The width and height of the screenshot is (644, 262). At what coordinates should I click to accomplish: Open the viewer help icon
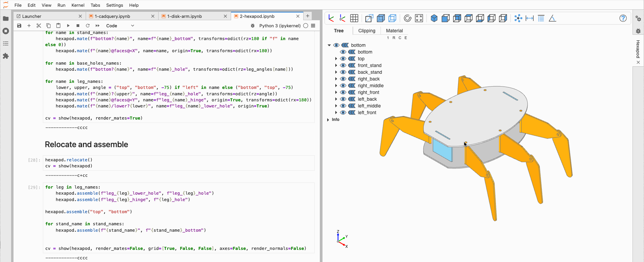pos(623,18)
